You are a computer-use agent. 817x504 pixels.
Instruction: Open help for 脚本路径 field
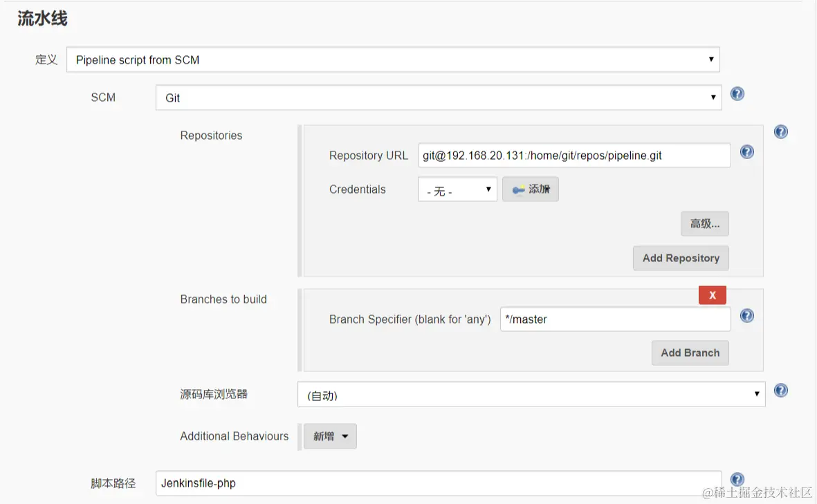[737, 479]
